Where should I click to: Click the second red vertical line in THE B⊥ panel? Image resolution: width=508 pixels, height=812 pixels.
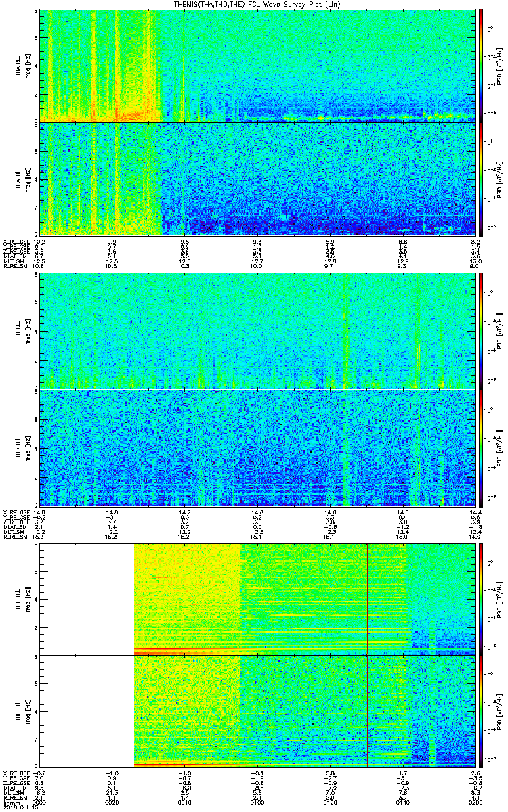[x=367, y=598]
